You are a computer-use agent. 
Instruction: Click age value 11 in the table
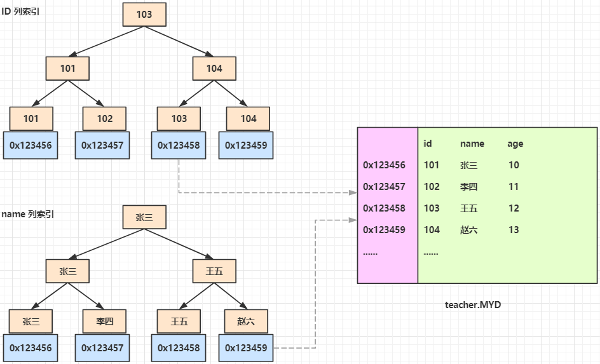coord(514,187)
